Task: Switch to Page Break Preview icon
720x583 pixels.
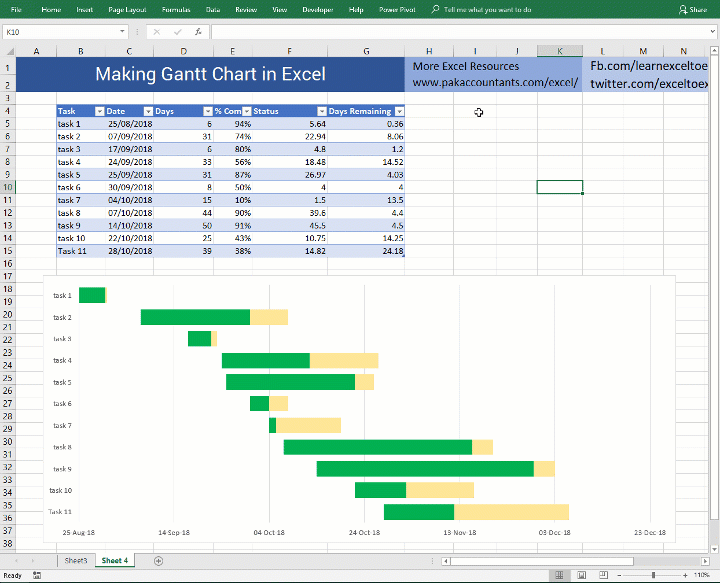Action: pyautogui.click(x=603, y=575)
